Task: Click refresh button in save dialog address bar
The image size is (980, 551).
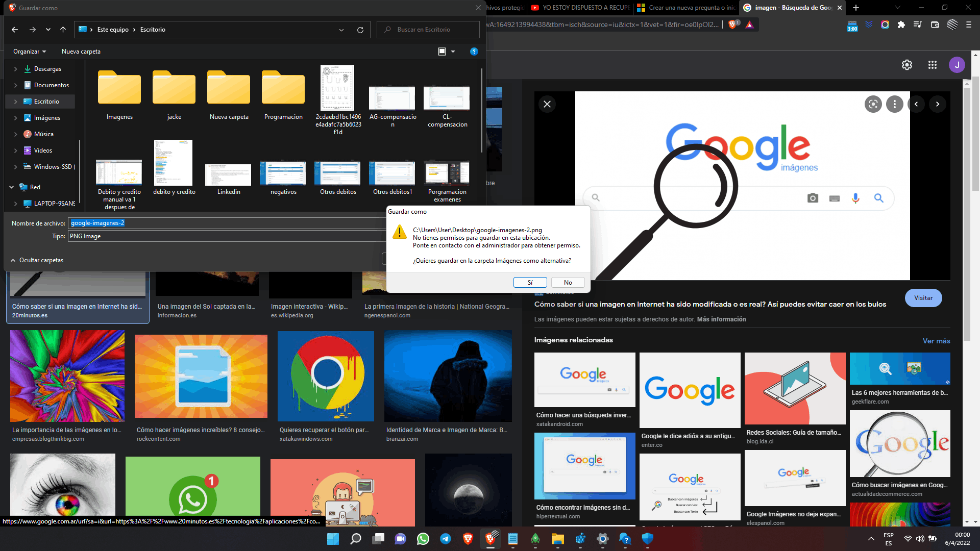Action: (x=360, y=30)
